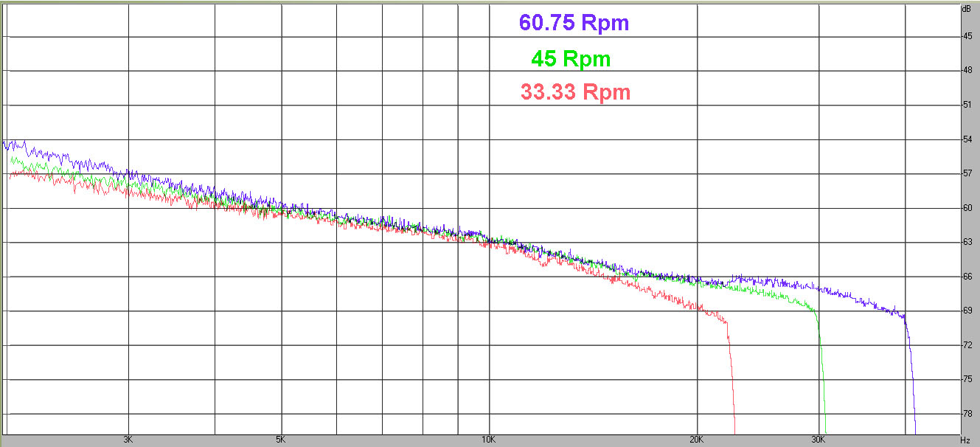Click the 69 dB scale value
Screen dimensions: 980x447
coord(966,311)
